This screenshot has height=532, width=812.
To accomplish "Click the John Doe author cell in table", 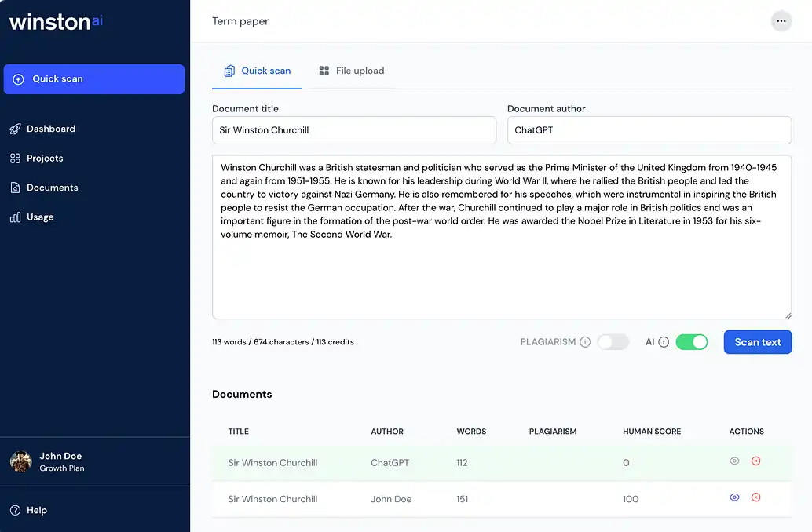I will tap(391, 499).
